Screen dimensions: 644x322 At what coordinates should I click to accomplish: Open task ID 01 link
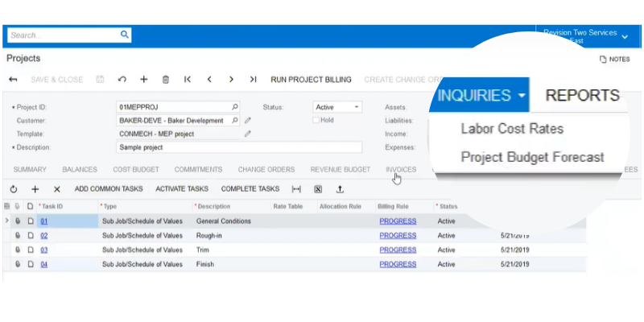[44, 221]
